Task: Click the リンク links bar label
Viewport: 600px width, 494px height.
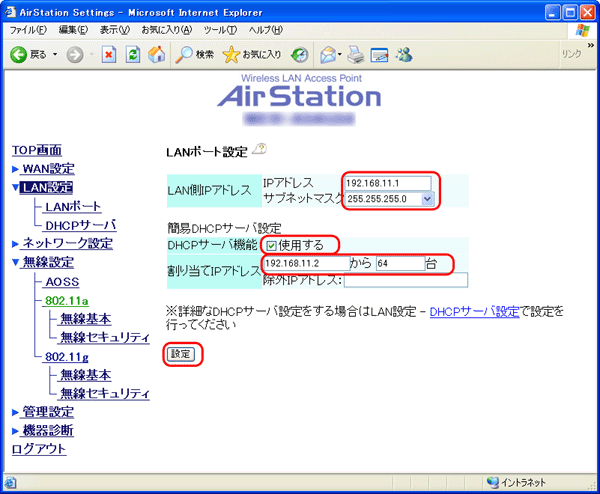Action: pos(571,54)
